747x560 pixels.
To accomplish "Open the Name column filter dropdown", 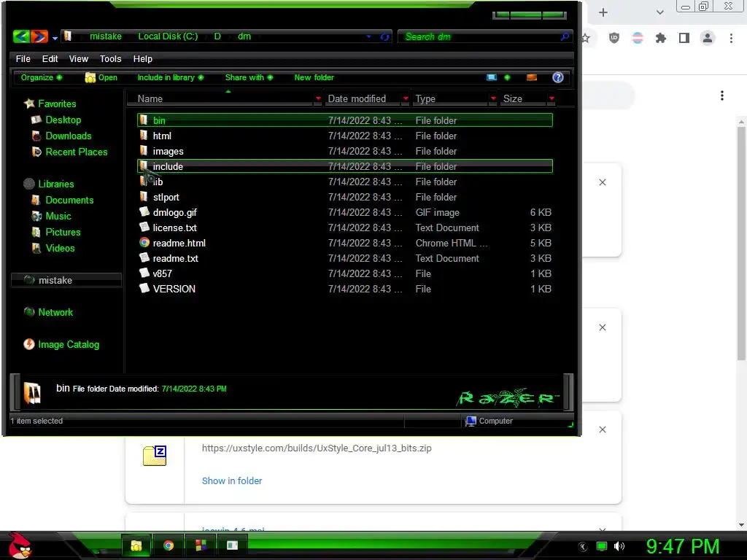I will tap(318, 98).
